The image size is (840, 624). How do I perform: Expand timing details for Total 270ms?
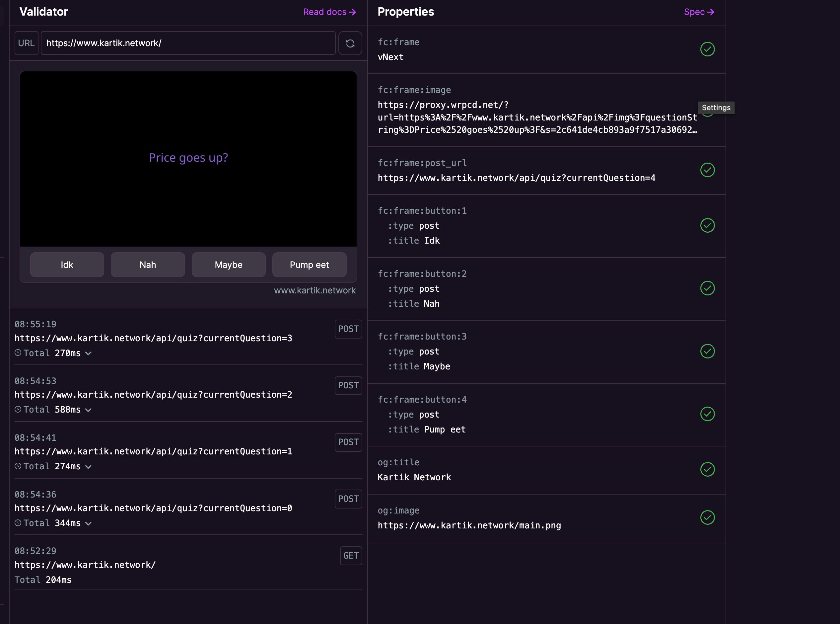tap(88, 353)
